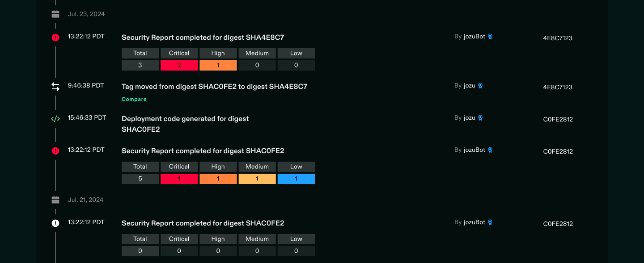The width and height of the screenshot is (644, 263).
Task: Open the Jul. 21 SHAC0FE2 security report title
Action: point(203,223)
